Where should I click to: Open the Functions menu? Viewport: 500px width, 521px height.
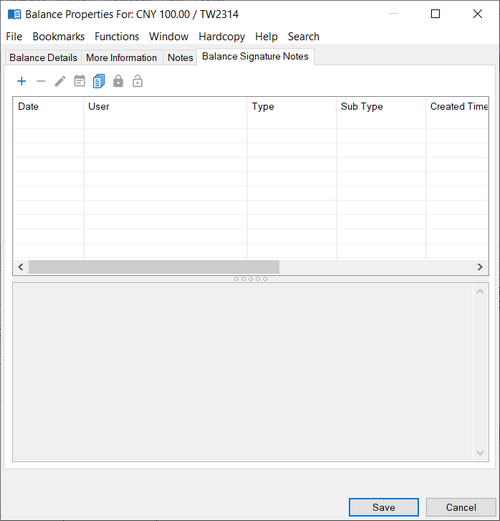pyautogui.click(x=117, y=36)
